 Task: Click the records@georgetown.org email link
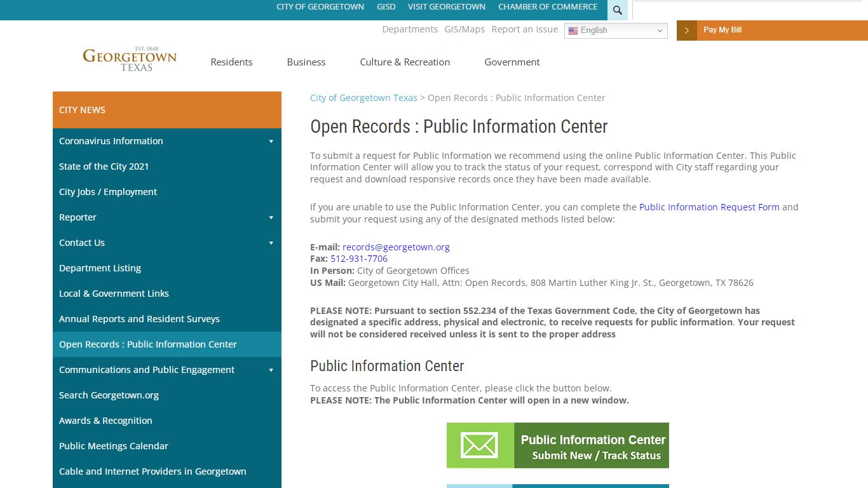(396, 247)
